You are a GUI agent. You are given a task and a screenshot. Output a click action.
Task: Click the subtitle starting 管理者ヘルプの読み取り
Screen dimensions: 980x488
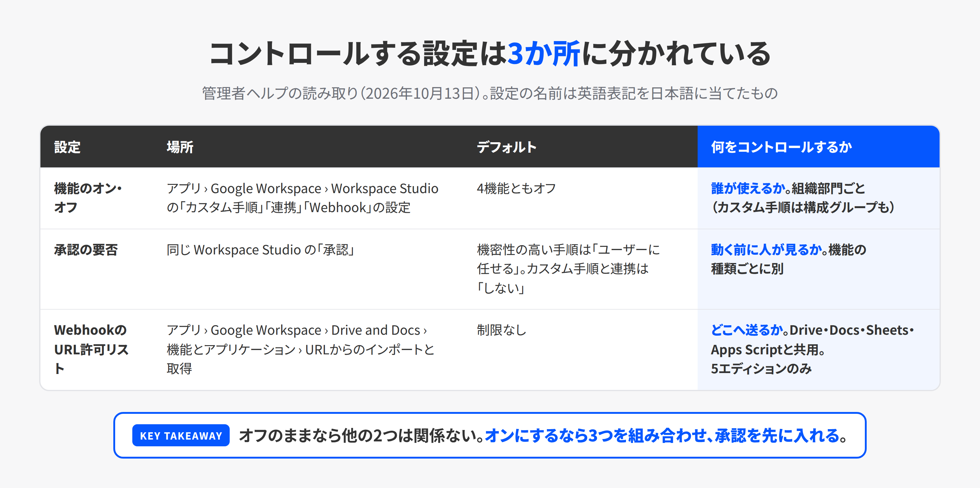tap(490, 93)
